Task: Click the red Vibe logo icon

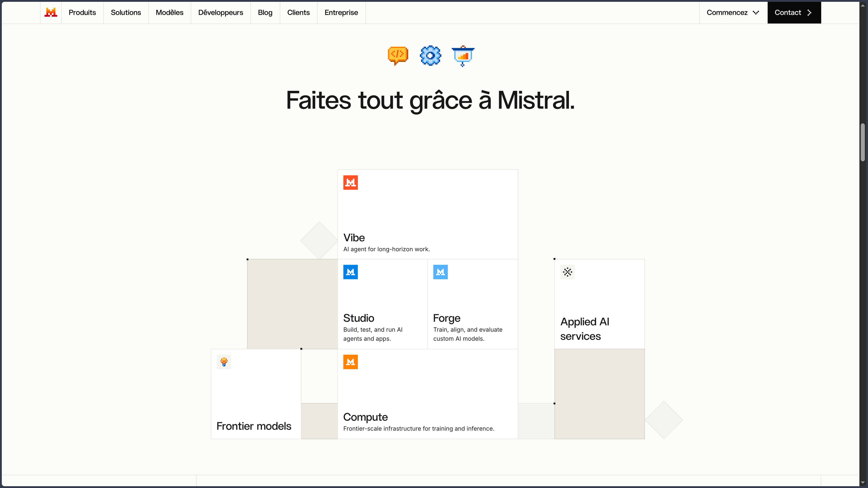Action: coord(350,183)
